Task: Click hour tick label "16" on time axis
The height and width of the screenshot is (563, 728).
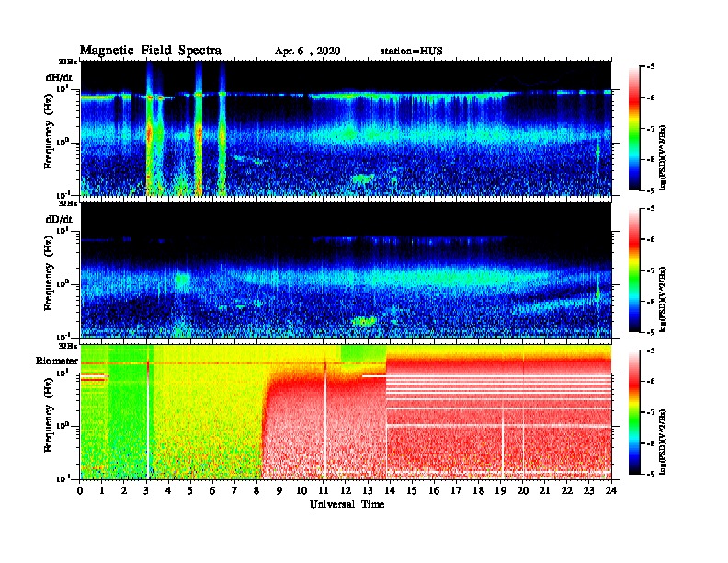Action: coord(434,490)
